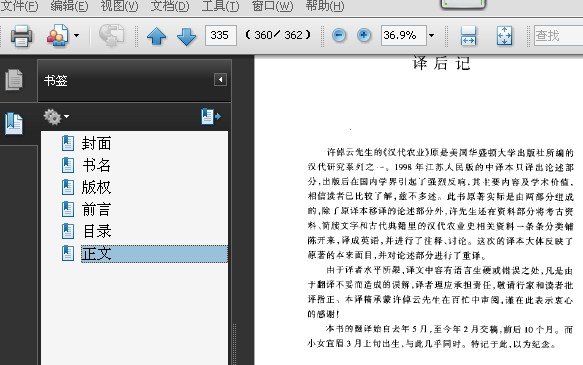This screenshot has height=365, width=583.
Task: Open the bookmarks gear options menu
Action: 56,117
